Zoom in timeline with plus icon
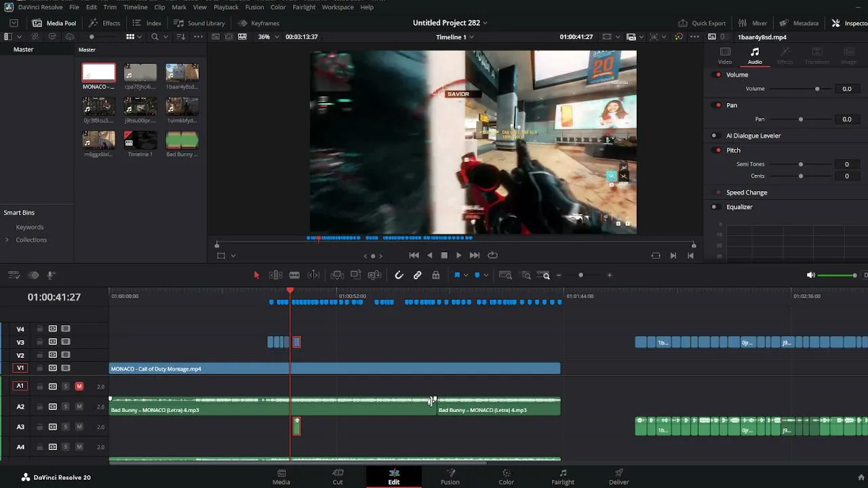Image resolution: width=868 pixels, height=488 pixels. tap(610, 275)
